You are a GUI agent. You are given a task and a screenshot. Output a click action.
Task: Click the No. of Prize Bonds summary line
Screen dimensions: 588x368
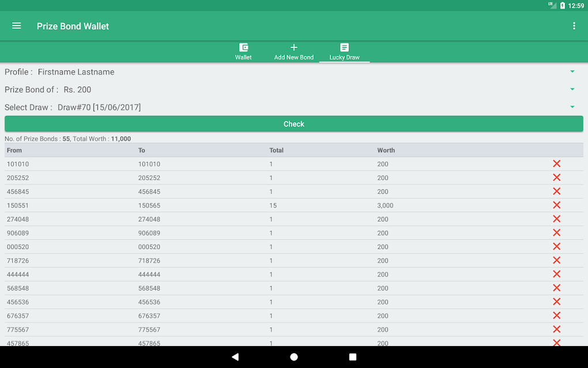[x=67, y=138]
